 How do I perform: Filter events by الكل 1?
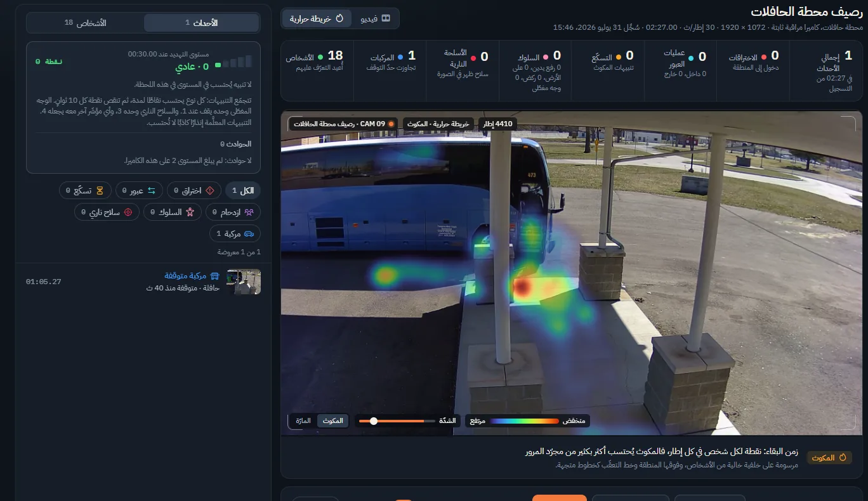click(243, 190)
